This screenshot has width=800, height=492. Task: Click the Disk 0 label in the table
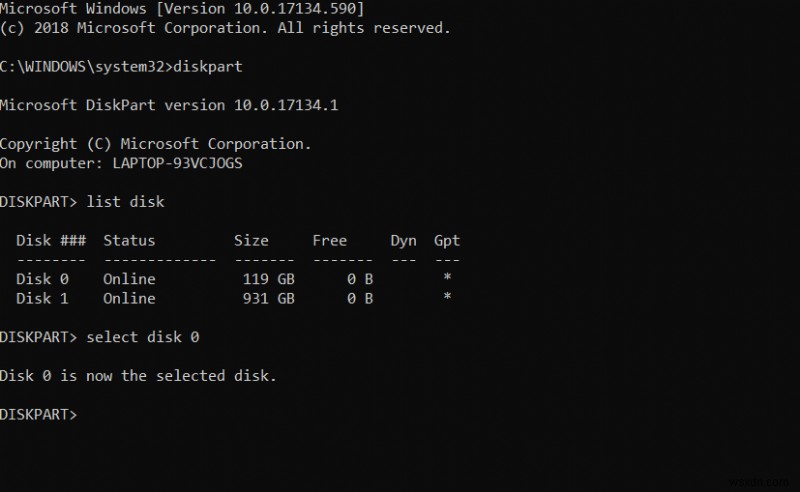click(x=42, y=279)
